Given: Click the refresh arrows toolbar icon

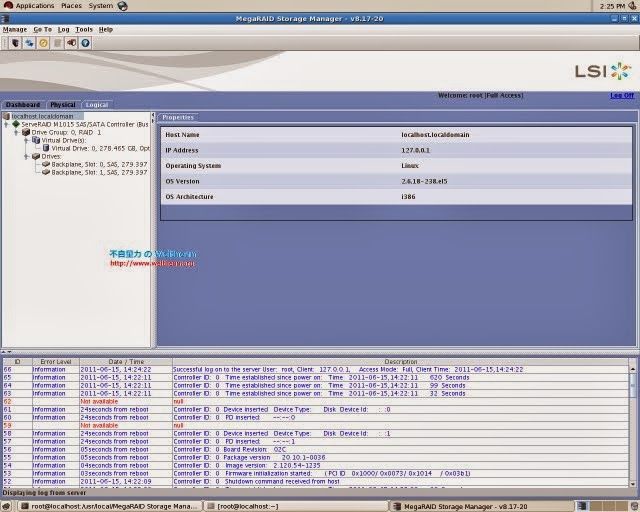Looking at the screenshot, I should click(29, 43).
